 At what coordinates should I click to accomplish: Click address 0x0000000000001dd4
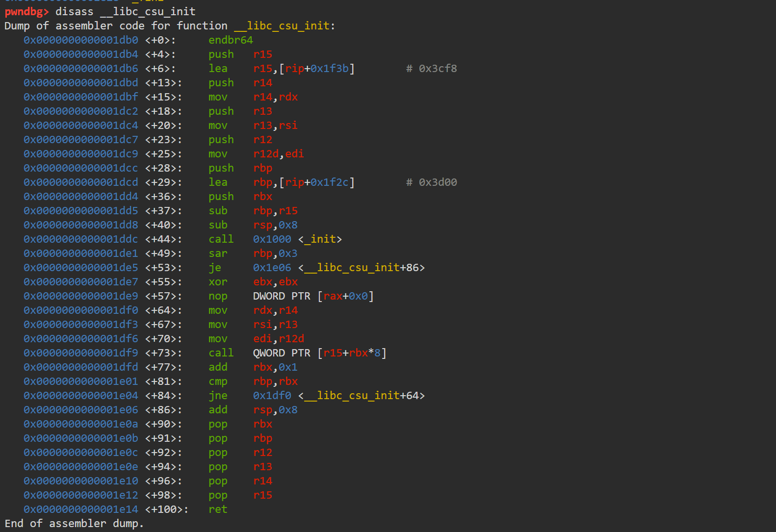point(81,196)
